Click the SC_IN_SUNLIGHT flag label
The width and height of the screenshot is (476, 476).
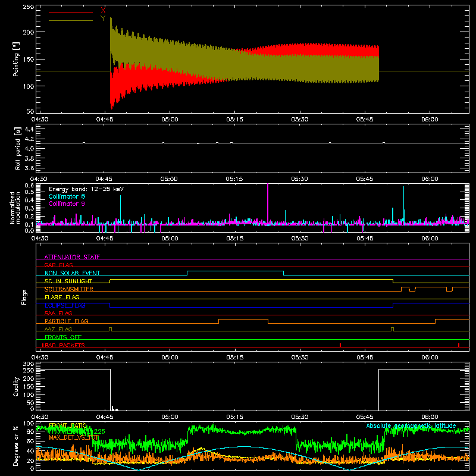(x=68, y=281)
